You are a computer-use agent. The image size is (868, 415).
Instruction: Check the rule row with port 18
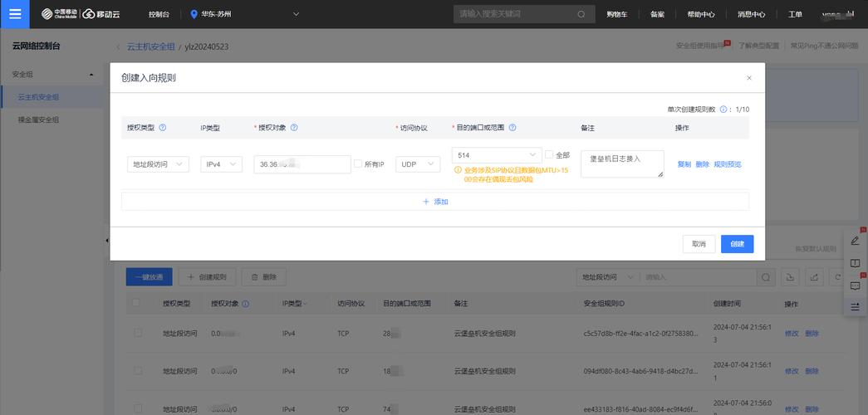[138, 371]
